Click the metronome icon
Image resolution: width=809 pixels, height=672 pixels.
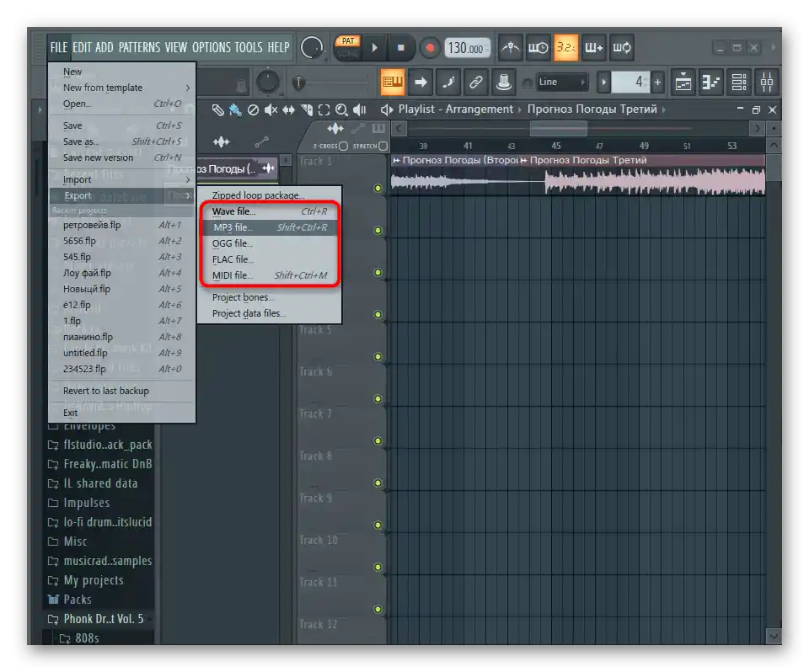[510, 48]
